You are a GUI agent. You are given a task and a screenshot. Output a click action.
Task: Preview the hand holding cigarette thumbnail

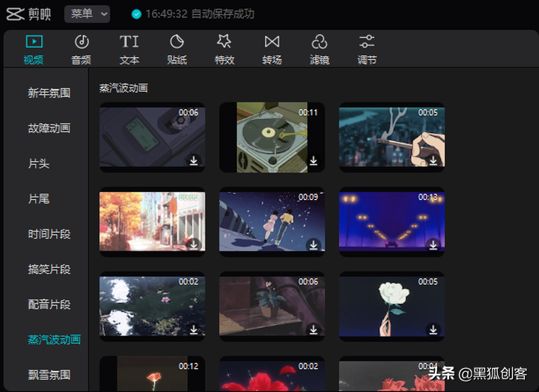[x=392, y=138]
